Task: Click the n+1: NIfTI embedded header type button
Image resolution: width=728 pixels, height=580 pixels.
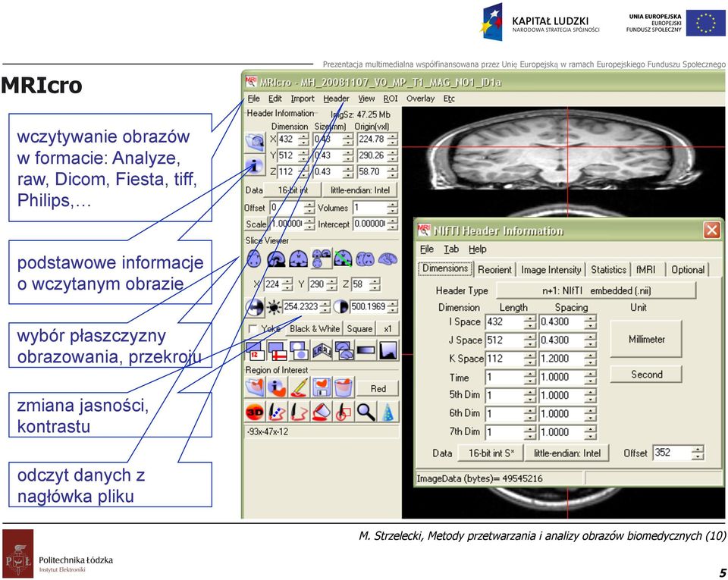Action: [596, 290]
